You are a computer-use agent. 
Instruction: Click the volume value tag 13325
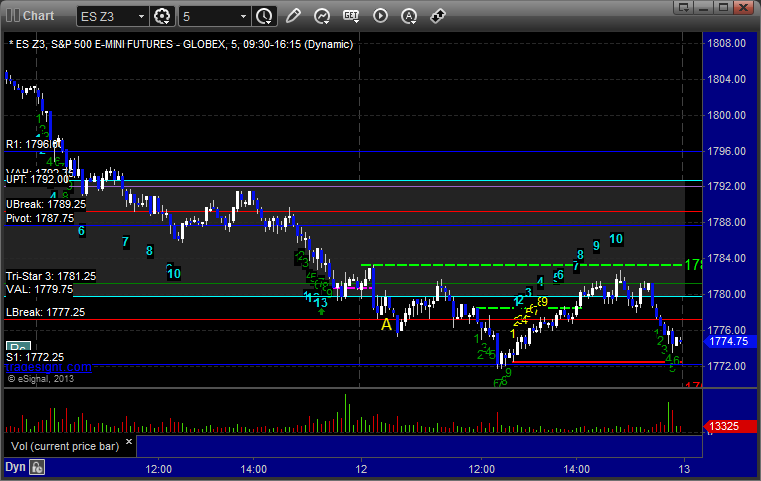tap(729, 426)
